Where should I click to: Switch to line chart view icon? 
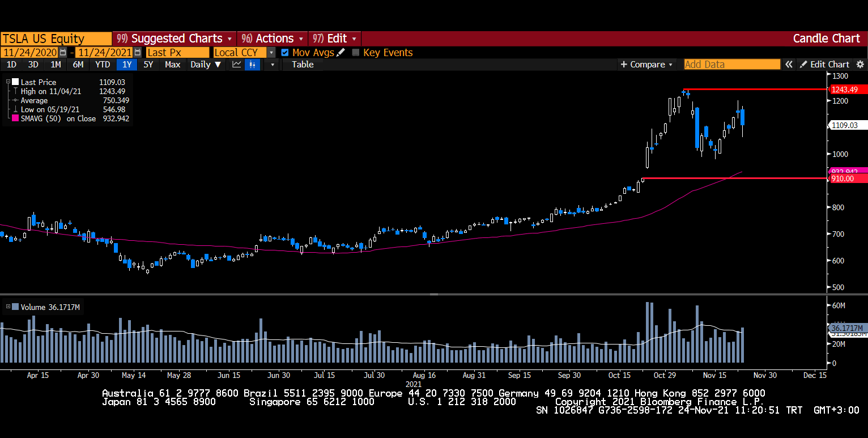(237, 64)
